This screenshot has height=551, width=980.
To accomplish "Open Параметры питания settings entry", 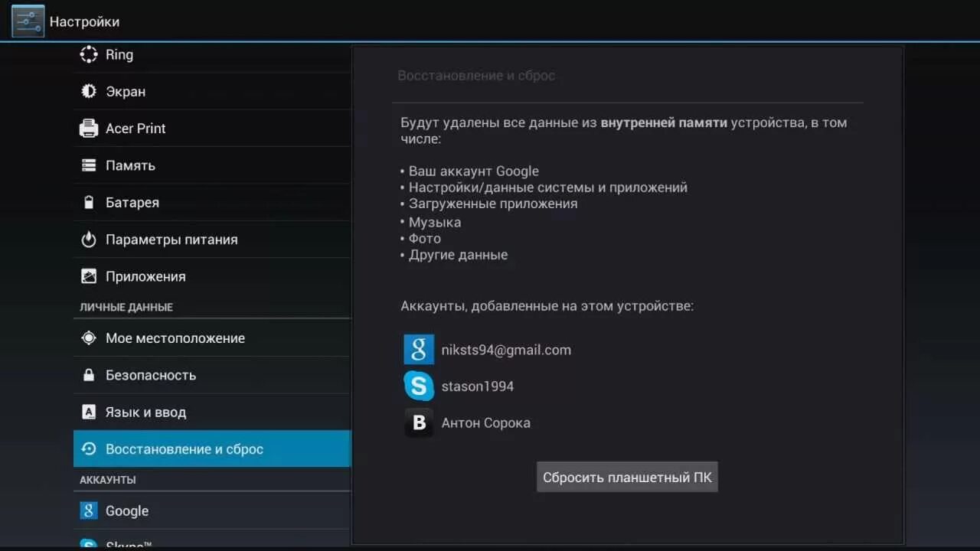I will pyautogui.click(x=212, y=239).
